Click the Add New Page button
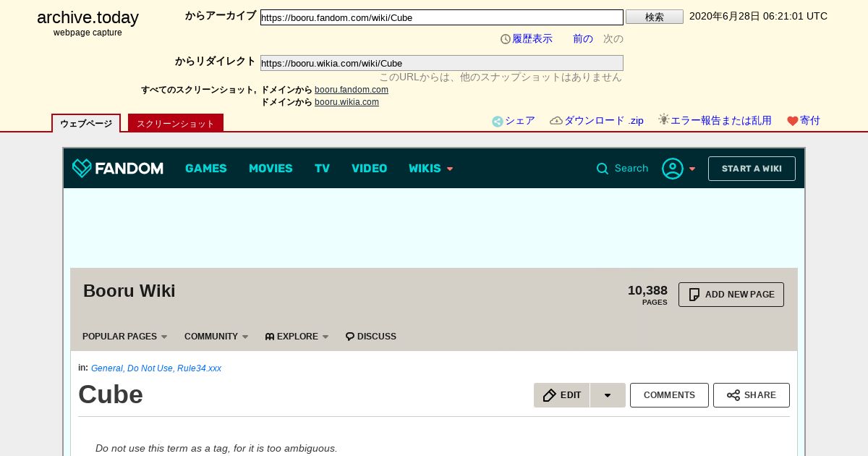 (731, 295)
